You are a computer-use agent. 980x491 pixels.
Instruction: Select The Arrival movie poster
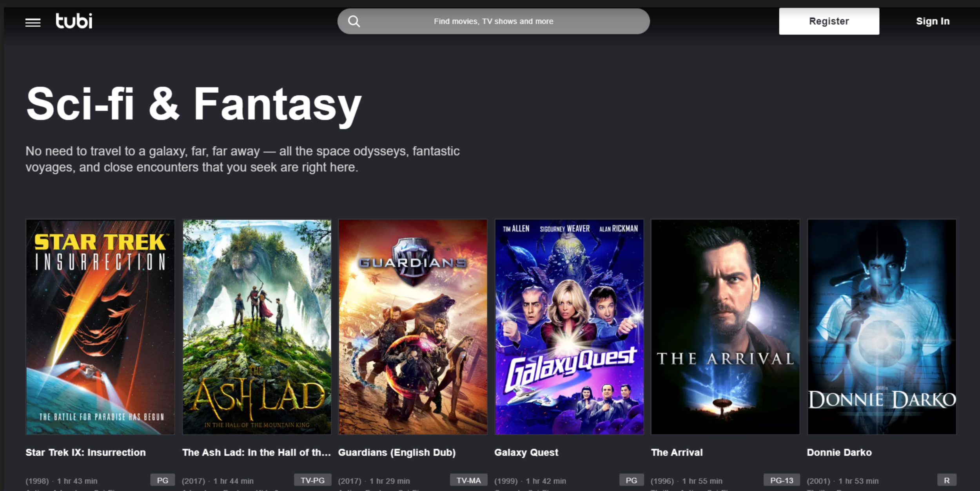[725, 326]
